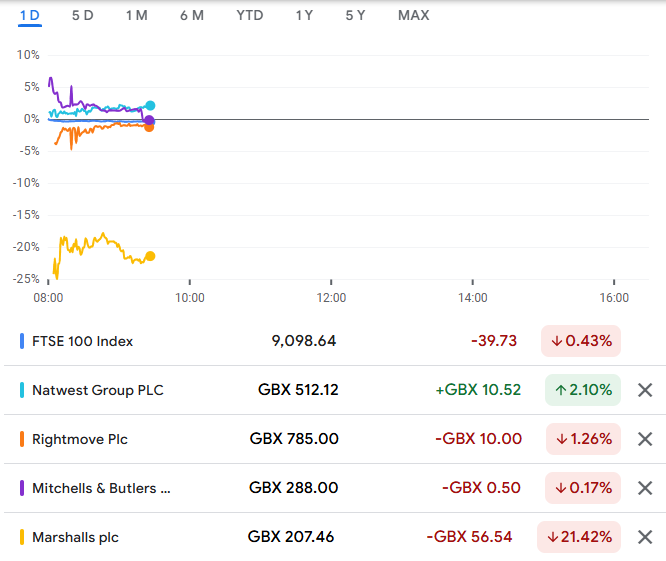Switch to the 5 Y range tab
The height and width of the screenshot is (561, 666).
pyautogui.click(x=355, y=16)
